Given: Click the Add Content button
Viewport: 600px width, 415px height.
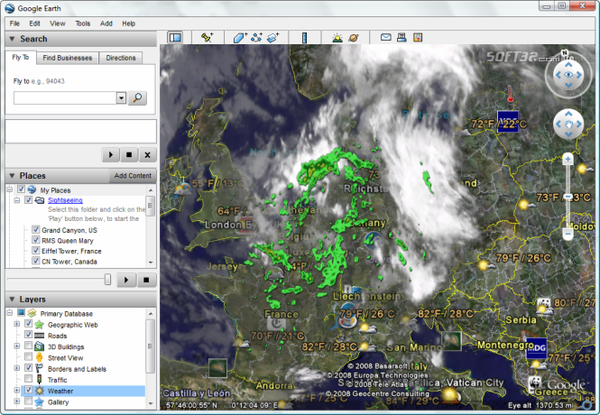Looking at the screenshot, I should (x=132, y=176).
